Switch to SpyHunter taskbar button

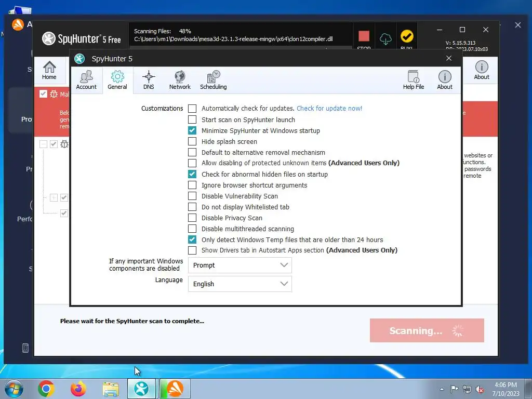point(141,389)
